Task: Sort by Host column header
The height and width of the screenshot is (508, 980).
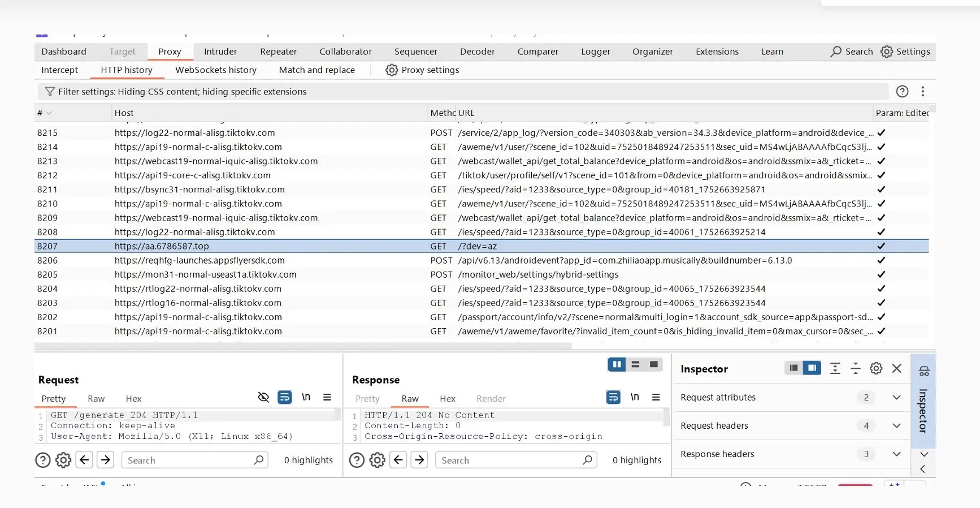Action: point(269,113)
